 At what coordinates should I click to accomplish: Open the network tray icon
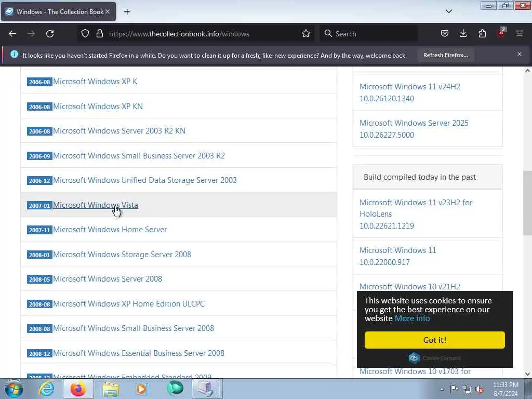467,390
